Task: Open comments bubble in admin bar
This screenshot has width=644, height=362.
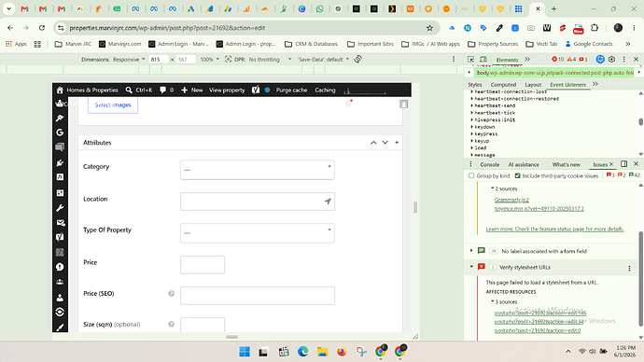Action: (166, 90)
